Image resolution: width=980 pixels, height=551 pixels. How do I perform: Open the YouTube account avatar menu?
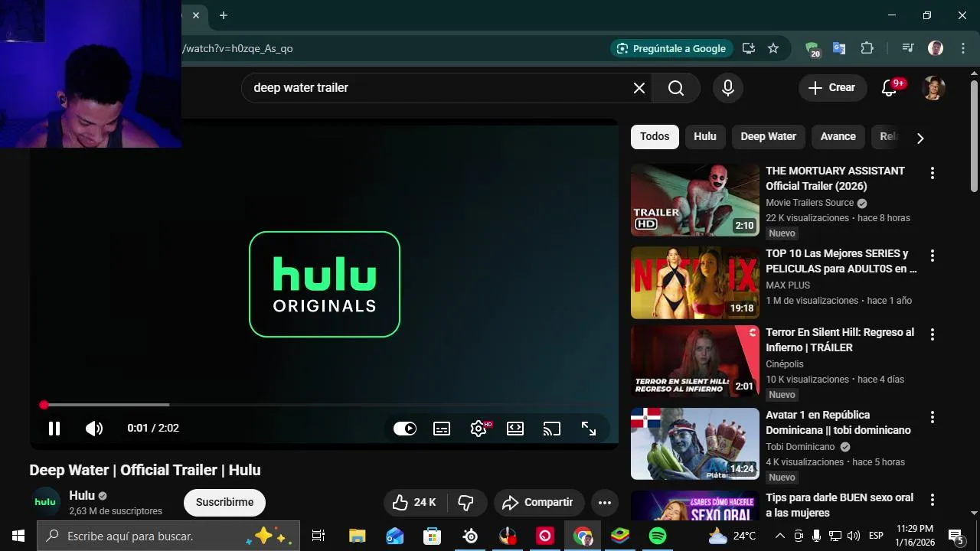tap(933, 88)
